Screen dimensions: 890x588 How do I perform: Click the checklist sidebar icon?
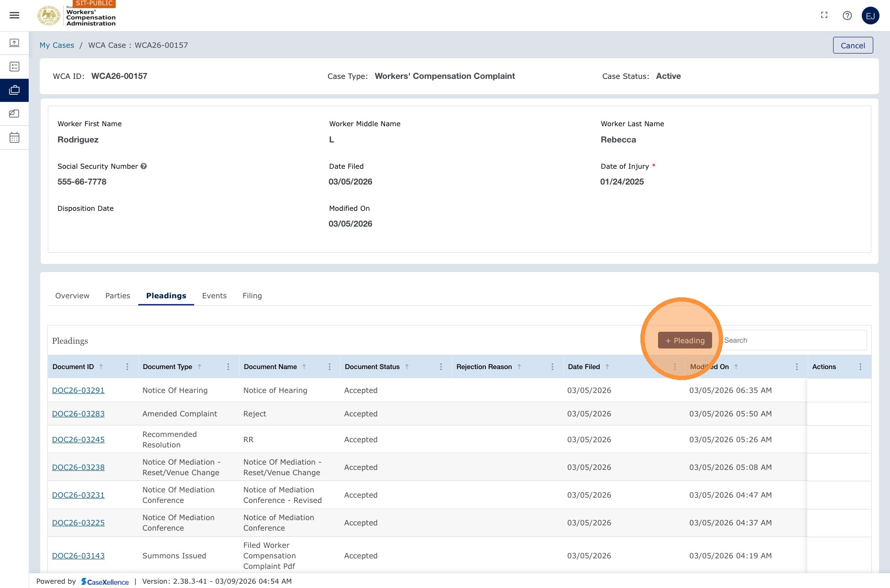14,66
